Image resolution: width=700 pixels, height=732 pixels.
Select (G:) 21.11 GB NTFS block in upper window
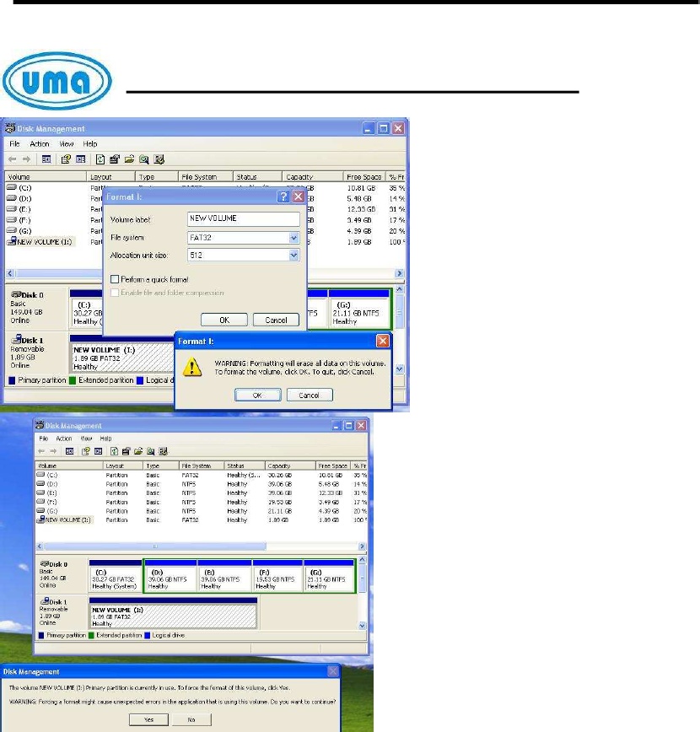pyautogui.click(x=359, y=309)
